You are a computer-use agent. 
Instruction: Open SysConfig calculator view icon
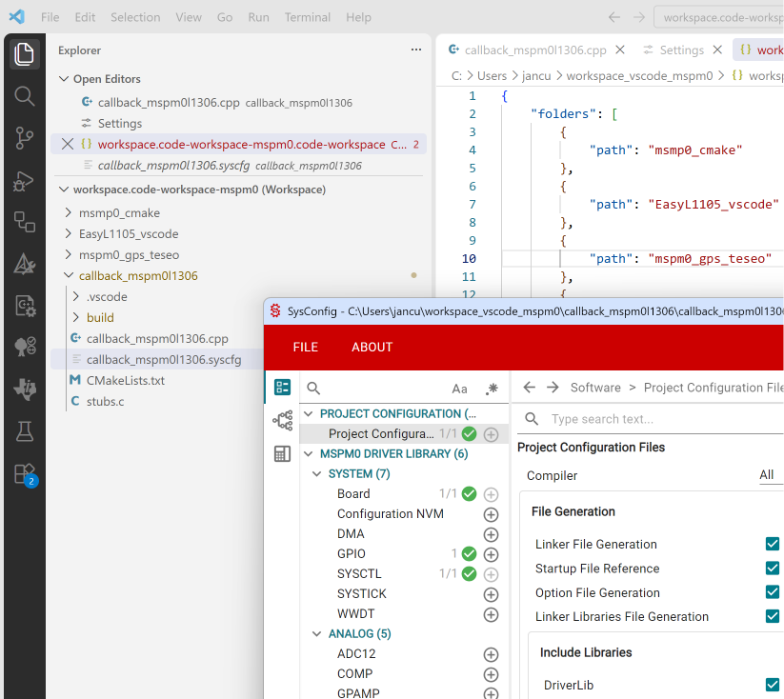[283, 453]
